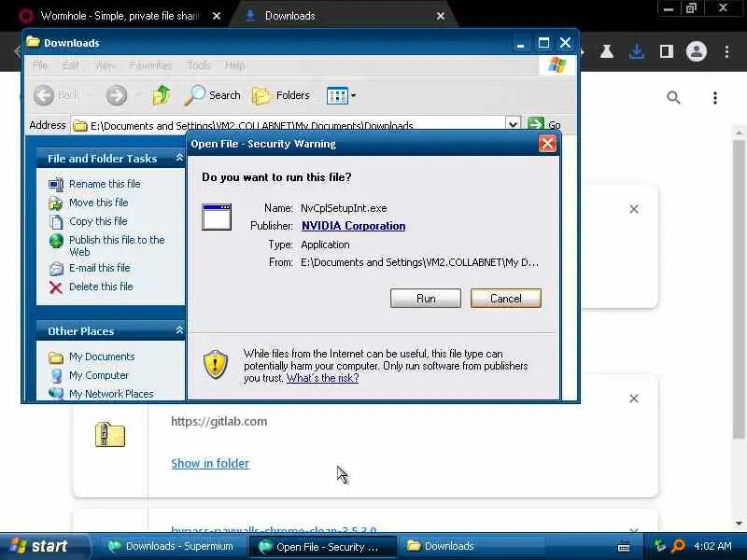Select Delete this file task
Viewport: 747px width, 560px height.
pyautogui.click(x=101, y=287)
